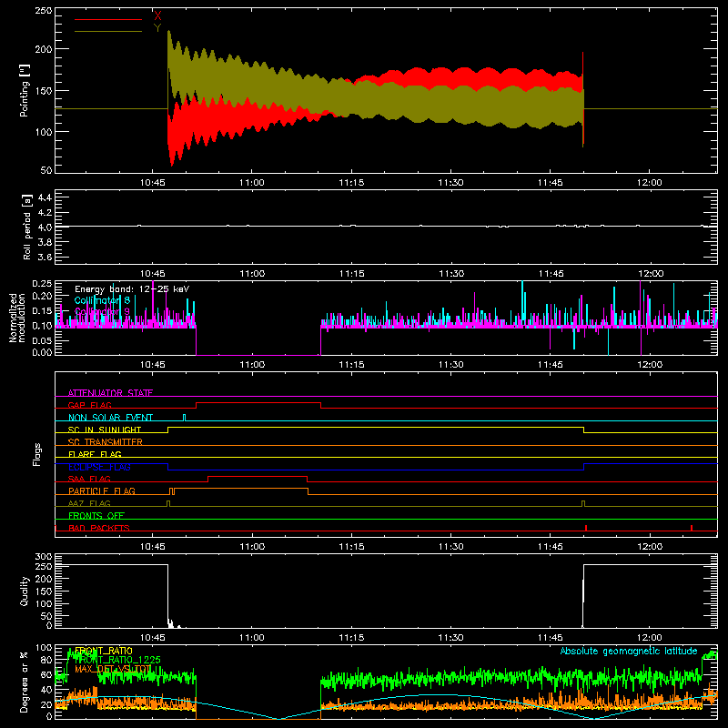Screen dimensions: 728x728
Task: Click the 10:45 tick below the modulation plot
Action: coord(152,365)
